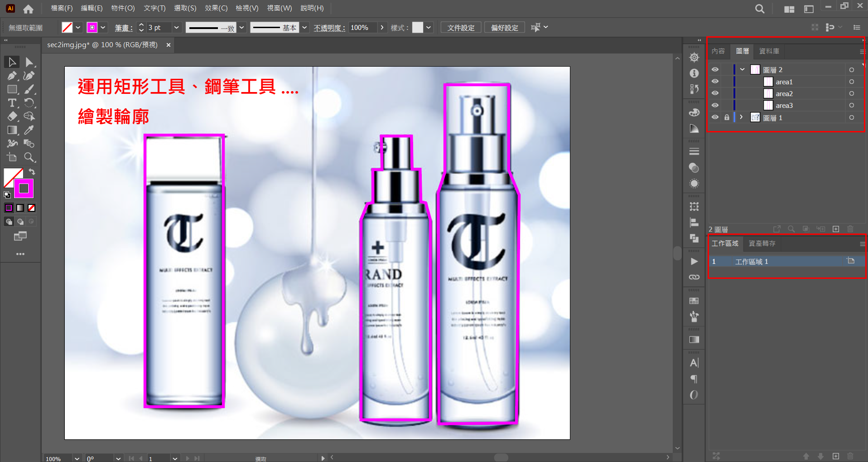868x462 pixels.
Task: Unlock 圖層 1 via lock icon
Action: click(727, 117)
